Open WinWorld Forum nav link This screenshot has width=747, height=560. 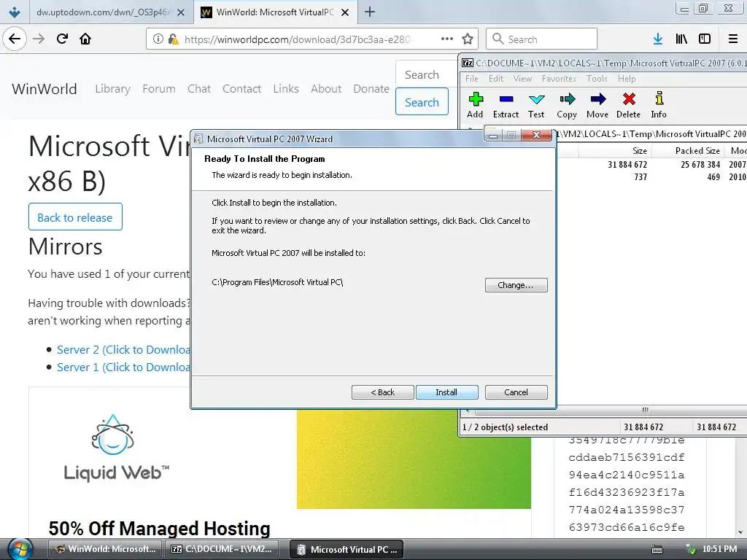click(158, 88)
